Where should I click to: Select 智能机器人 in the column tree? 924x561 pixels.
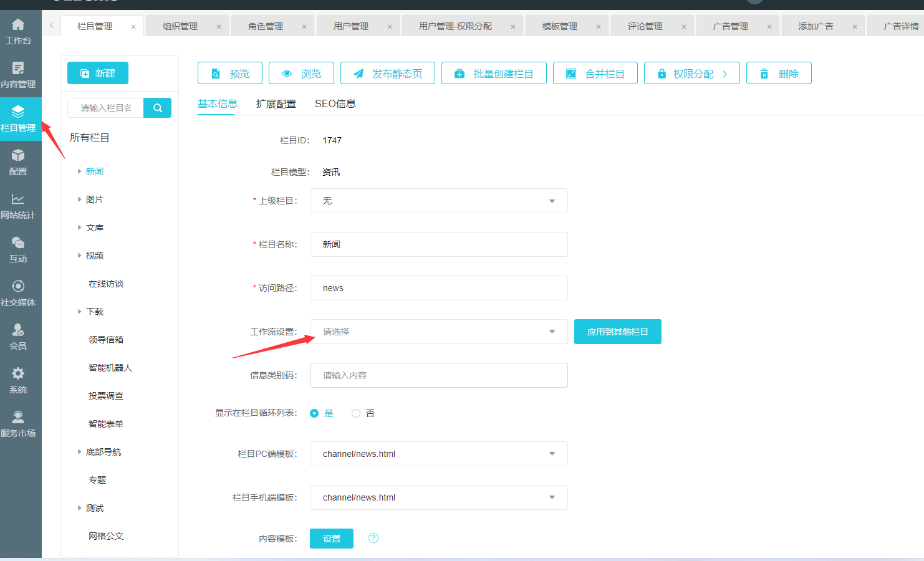110,368
